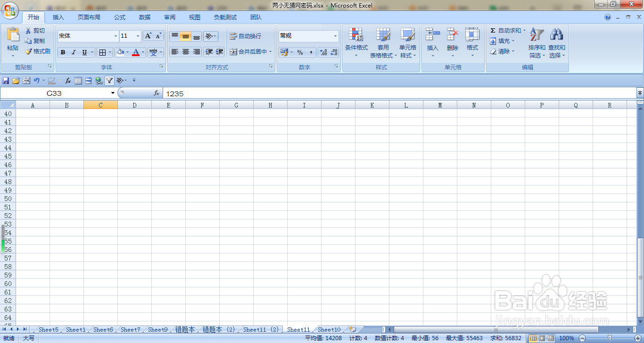Viewport: 644px width, 343px height.
Task: Click the Delete cells (删除) icon
Action: click(x=453, y=35)
